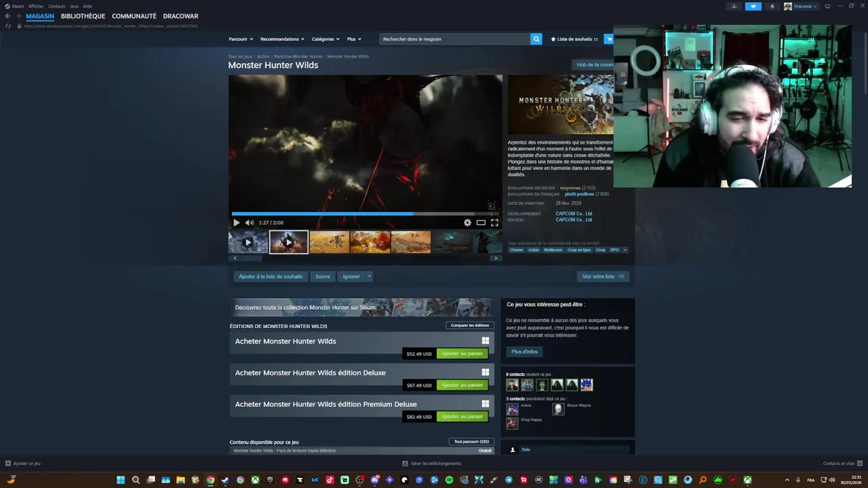Click Ajouter un jeu

pos(23,464)
